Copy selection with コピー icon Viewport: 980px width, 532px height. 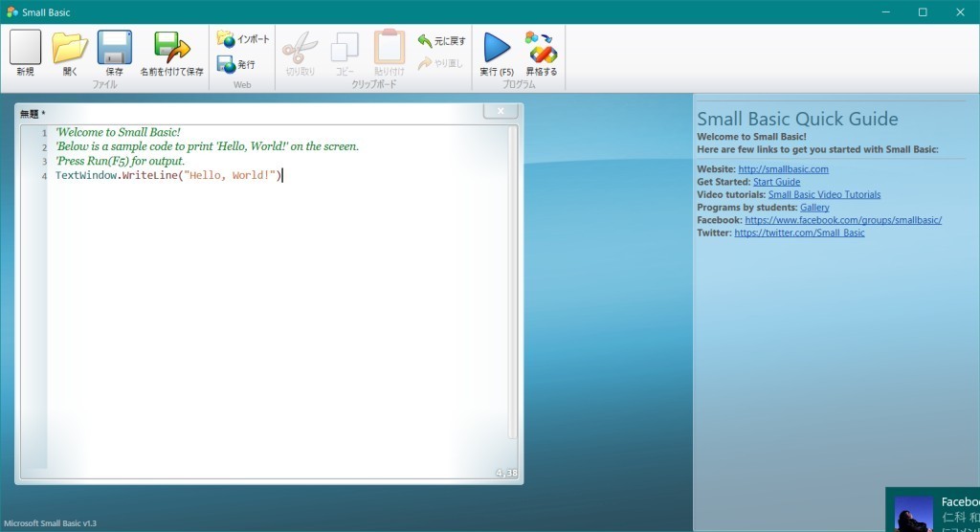click(345, 54)
